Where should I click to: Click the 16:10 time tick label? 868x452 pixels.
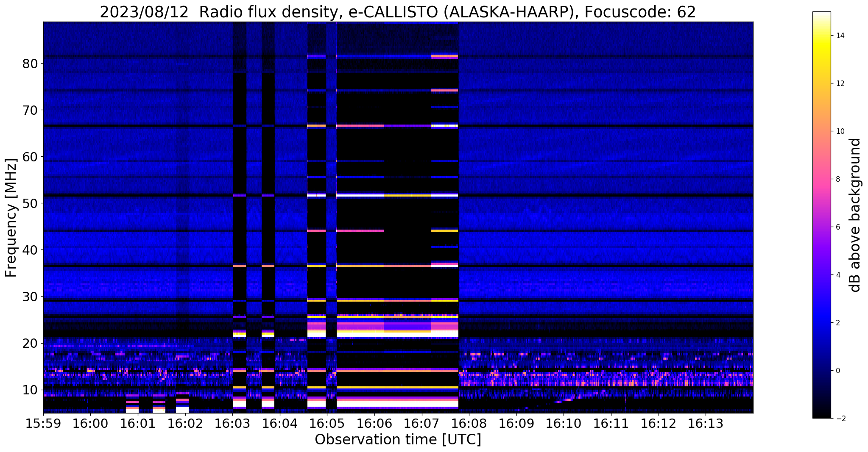(x=564, y=424)
